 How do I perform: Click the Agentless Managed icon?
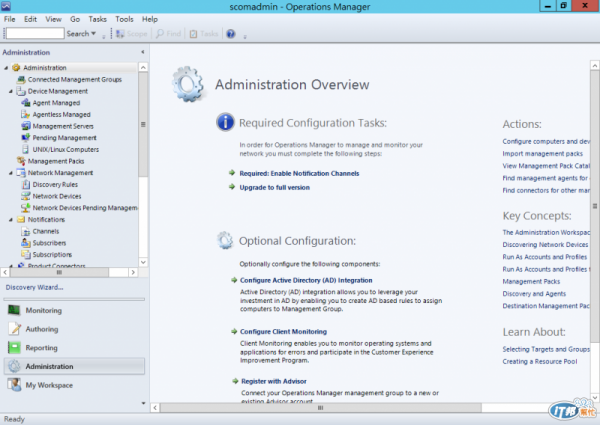pyautogui.click(x=26, y=114)
